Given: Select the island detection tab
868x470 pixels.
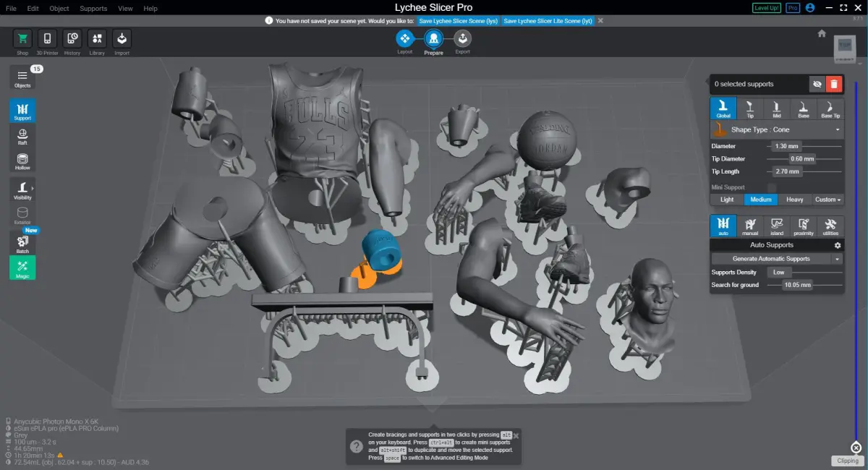Looking at the screenshot, I should pos(777,226).
